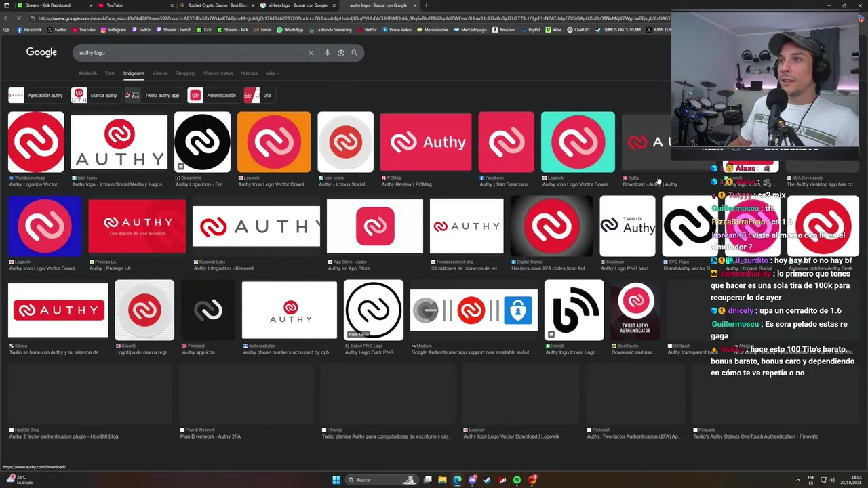
Task: Select the 2fa filter chip
Action: [258, 95]
